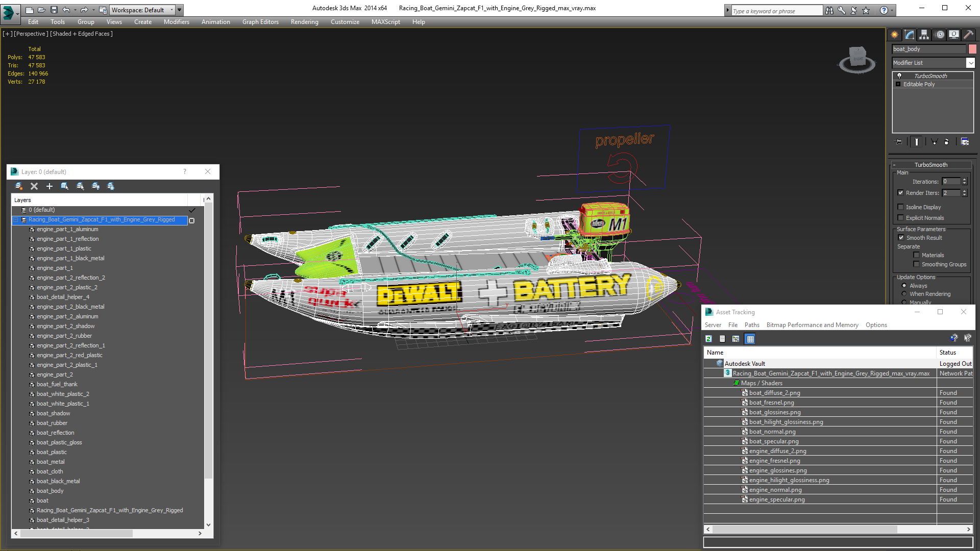Screen dimensions: 980x551
Task: Select When Rendering update option
Action: coord(904,294)
